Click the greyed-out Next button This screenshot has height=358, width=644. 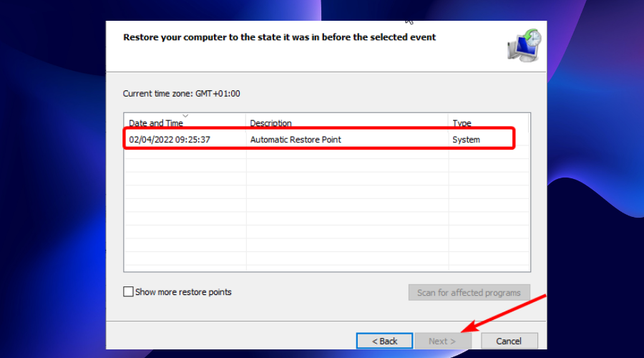tap(443, 341)
